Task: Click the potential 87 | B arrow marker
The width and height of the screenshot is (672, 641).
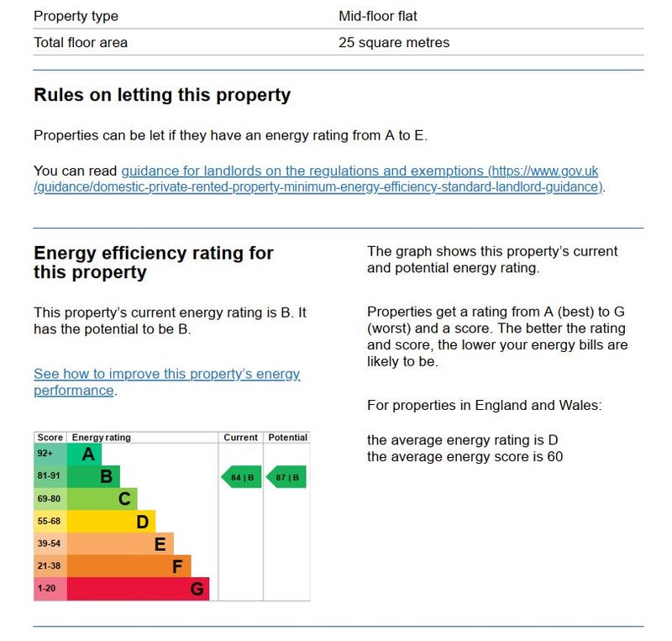Action: tap(286, 478)
